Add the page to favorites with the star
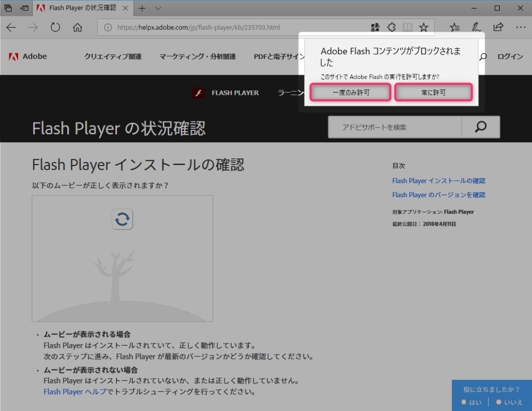The image size is (532, 411). click(x=423, y=27)
